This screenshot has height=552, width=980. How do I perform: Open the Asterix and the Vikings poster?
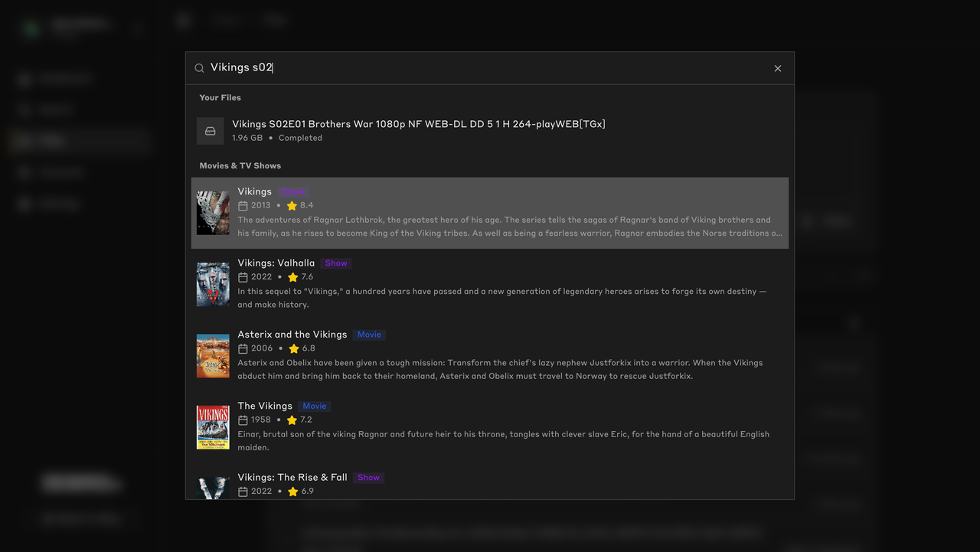[213, 355]
